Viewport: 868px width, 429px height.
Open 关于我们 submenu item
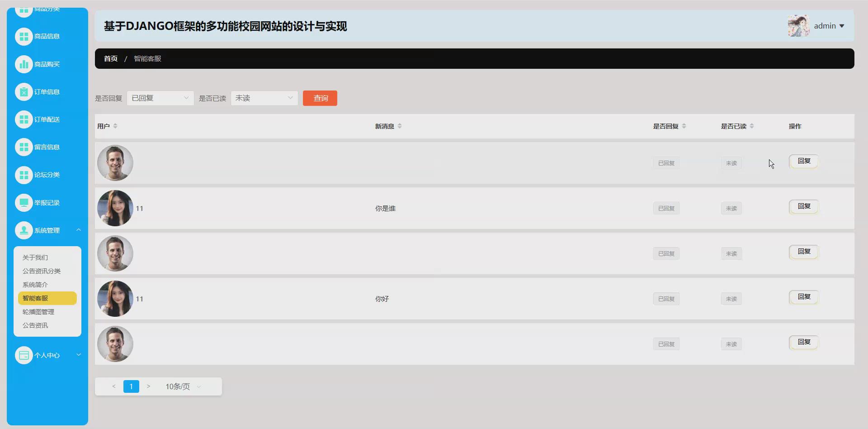(x=47, y=257)
